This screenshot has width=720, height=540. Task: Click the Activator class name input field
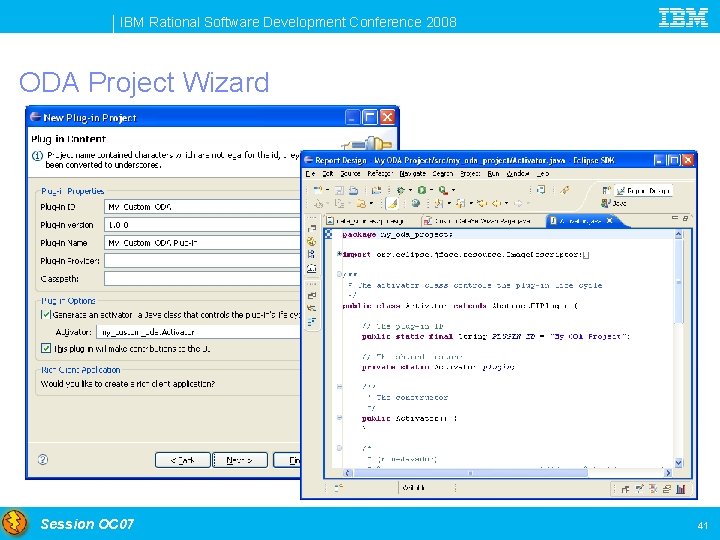[198, 332]
